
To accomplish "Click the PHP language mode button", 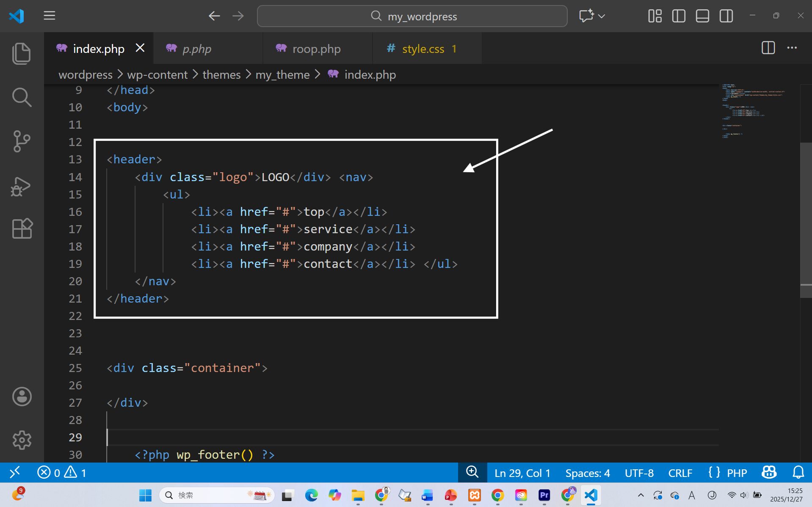I will tap(737, 473).
